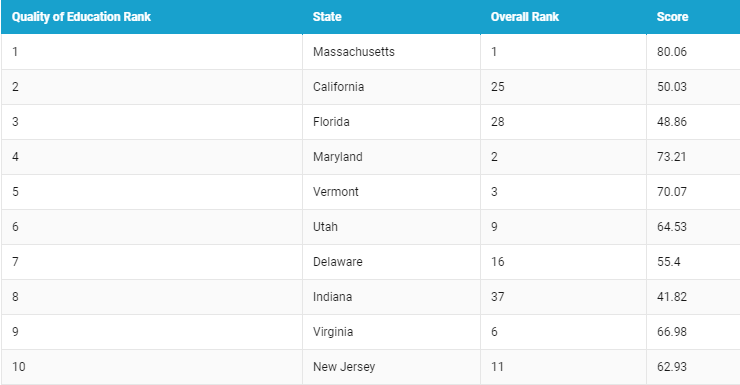Click the State column header

(x=327, y=17)
